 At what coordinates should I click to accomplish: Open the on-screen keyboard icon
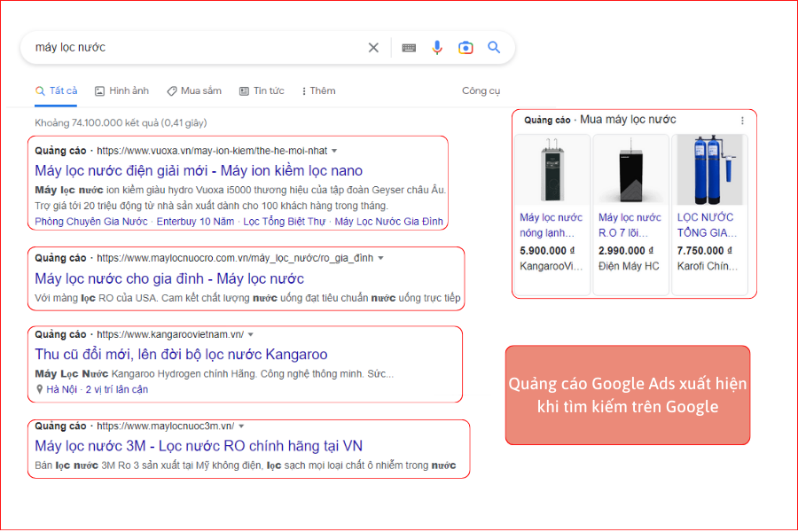(x=409, y=48)
